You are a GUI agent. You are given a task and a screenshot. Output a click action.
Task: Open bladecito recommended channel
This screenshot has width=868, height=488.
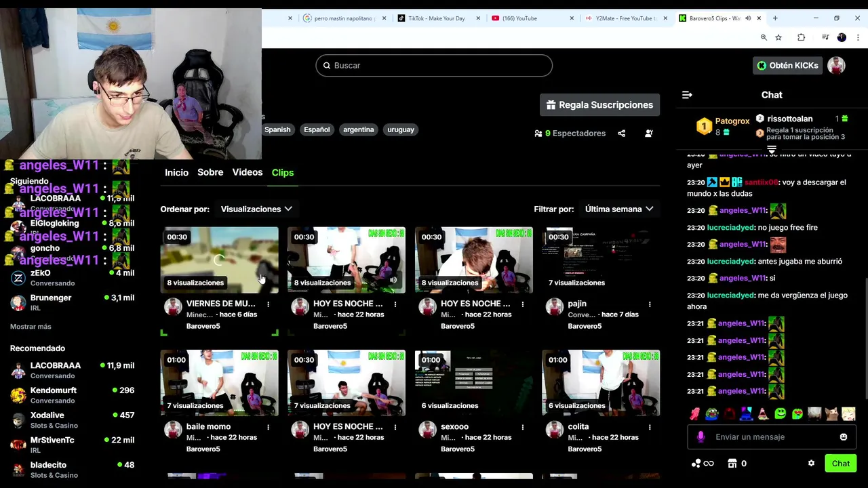click(72, 470)
